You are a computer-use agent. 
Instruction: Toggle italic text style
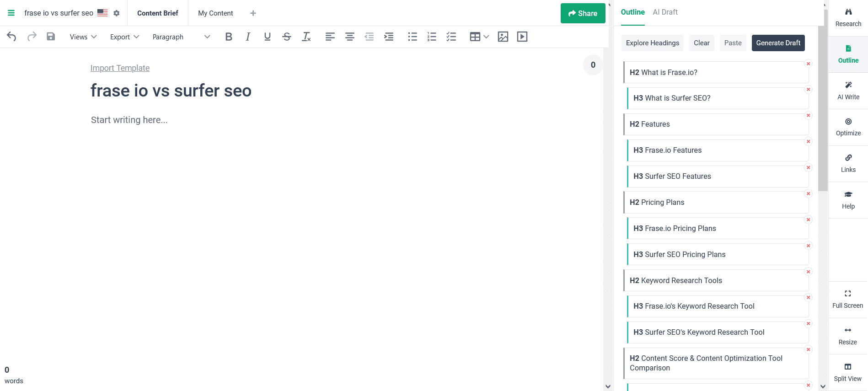click(248, 37)
